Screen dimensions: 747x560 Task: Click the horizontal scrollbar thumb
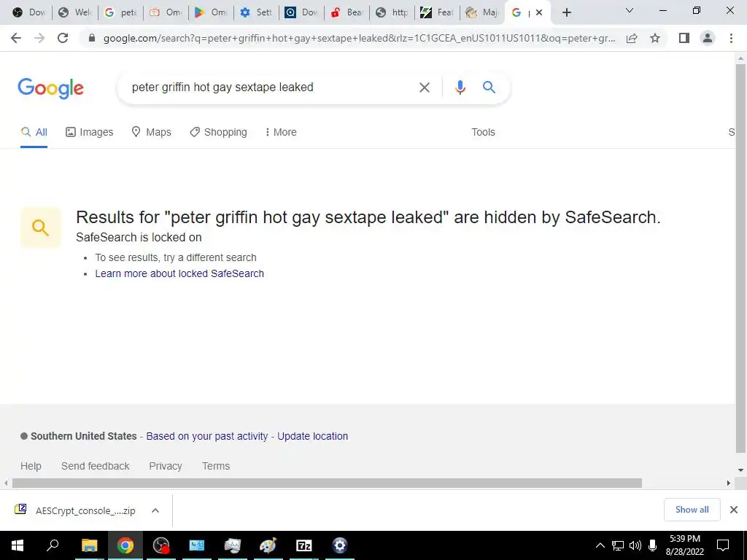[x=327, y=483]
